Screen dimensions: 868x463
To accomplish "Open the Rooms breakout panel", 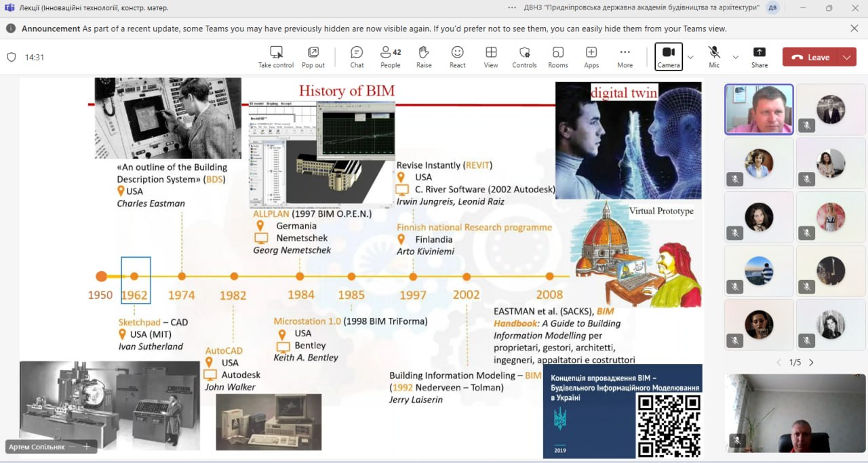I will [558, 53].
